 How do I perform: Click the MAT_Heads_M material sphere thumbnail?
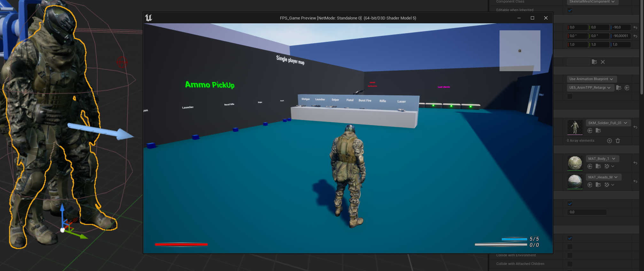coord(575,181)
